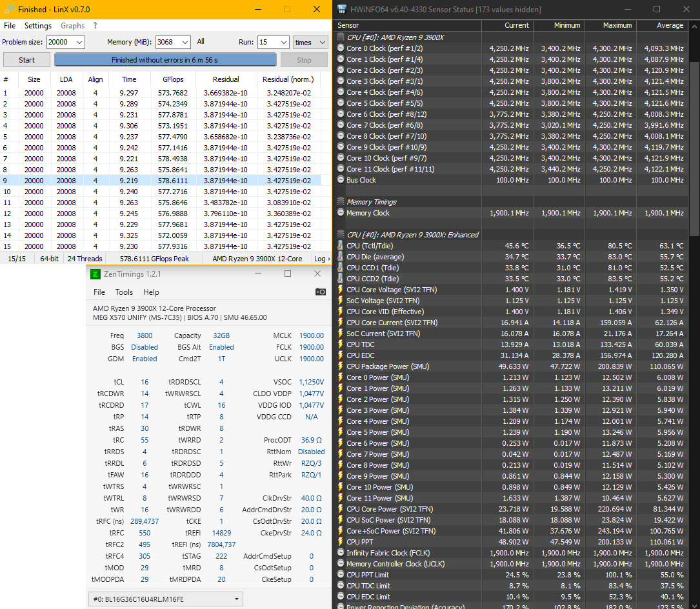Click the Memory Controller Clock sensor icon
This screenshot has height=609, width=700.
tap(341, 564)
